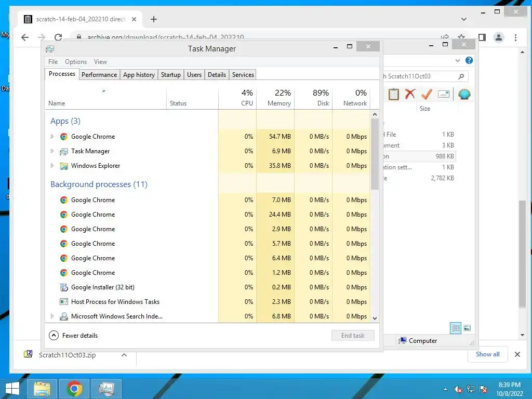
Task: Open the Users tab
Action: pos(194,75)
